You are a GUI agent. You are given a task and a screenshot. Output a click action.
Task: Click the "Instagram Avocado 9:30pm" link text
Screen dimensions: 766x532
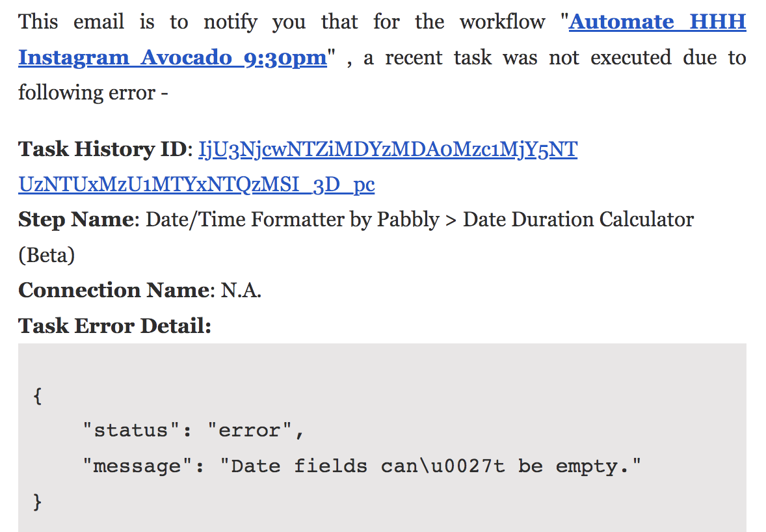[x=172, y=58]
